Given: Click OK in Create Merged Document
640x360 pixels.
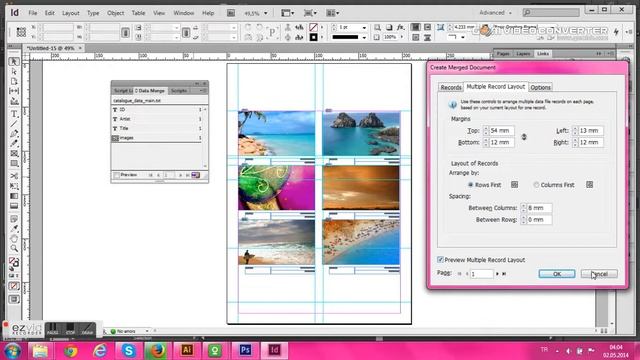Looking at the screenshot, I should 557,274.
